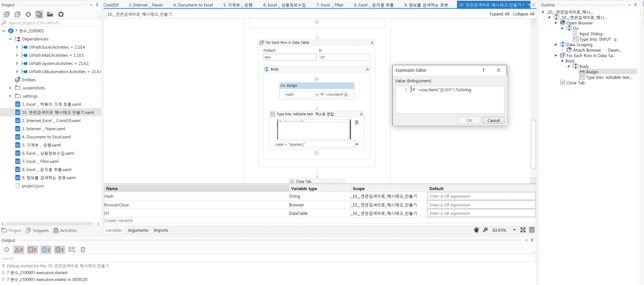644x285 pixels.
Task: Click the Collapse All icon in Project toolbar
Action: click(17, 14)
